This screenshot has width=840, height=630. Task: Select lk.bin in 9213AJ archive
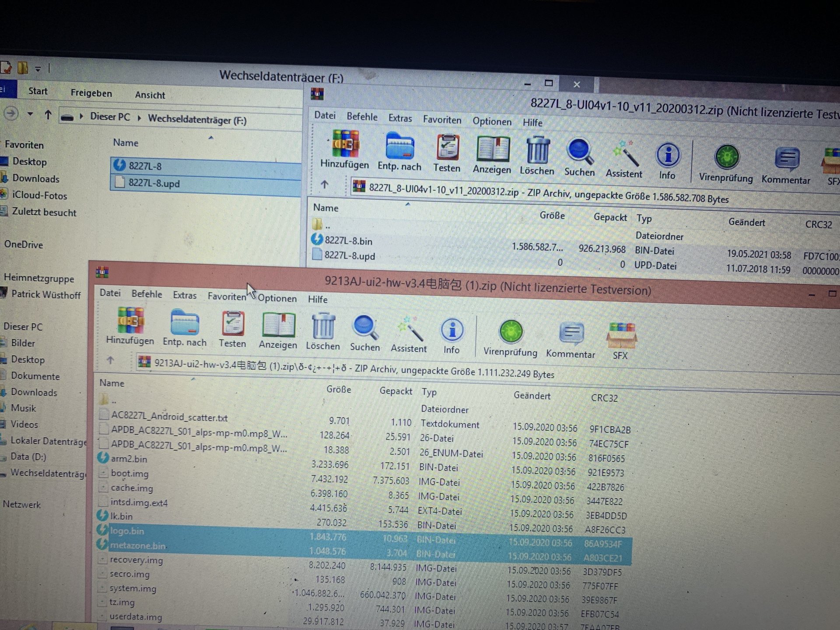click(121, 516)
